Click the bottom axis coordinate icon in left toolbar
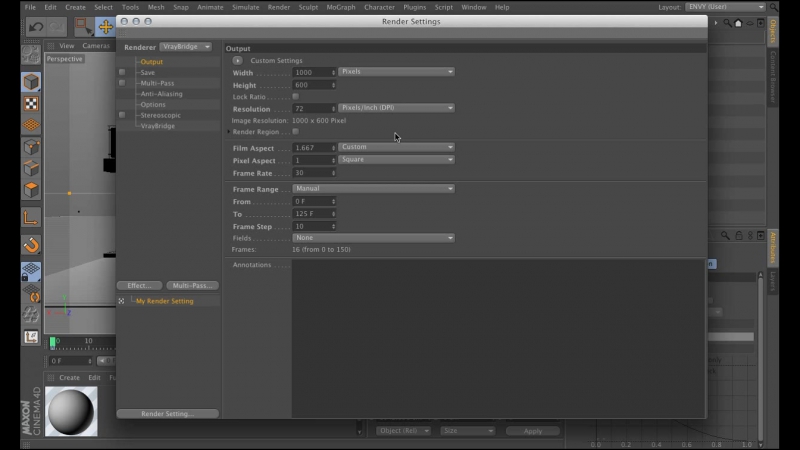The width and height of the screenshot is (800, 450). click(x=31, y=337)
